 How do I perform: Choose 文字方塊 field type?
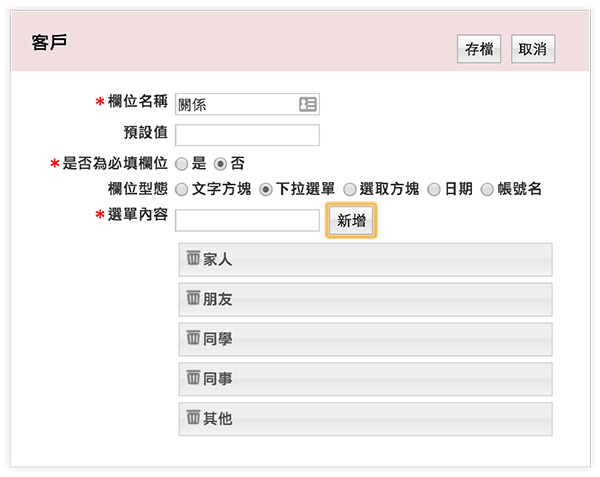[x=181, y=189]
